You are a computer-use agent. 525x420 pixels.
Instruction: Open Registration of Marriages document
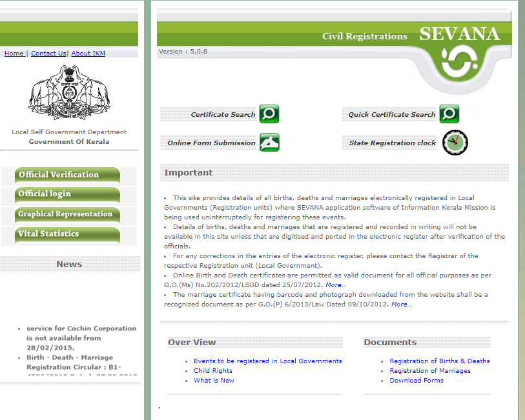[430, 371]
